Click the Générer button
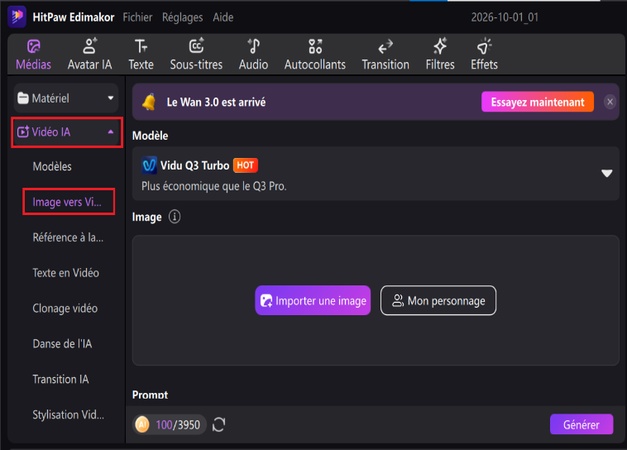This screenshot has height=450, width=627. coord(581,424)
